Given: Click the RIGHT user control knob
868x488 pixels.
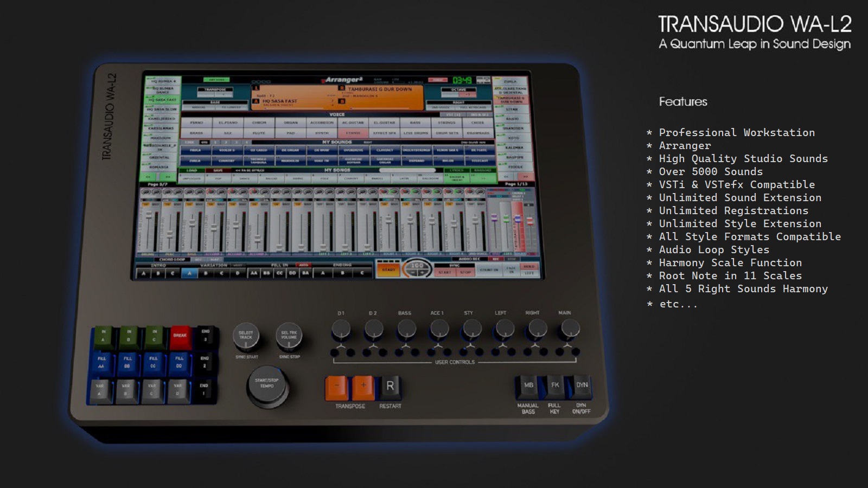Looking at the screenshot, I should click(537, 329).
